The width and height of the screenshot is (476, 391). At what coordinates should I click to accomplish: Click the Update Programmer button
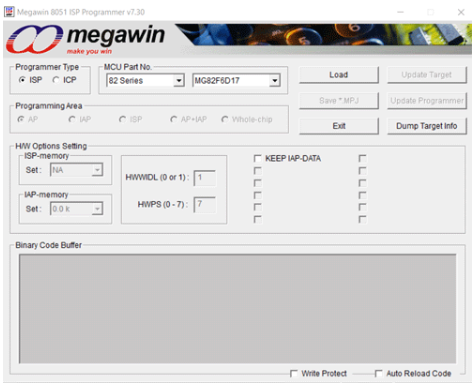click(x=427, y=101)
